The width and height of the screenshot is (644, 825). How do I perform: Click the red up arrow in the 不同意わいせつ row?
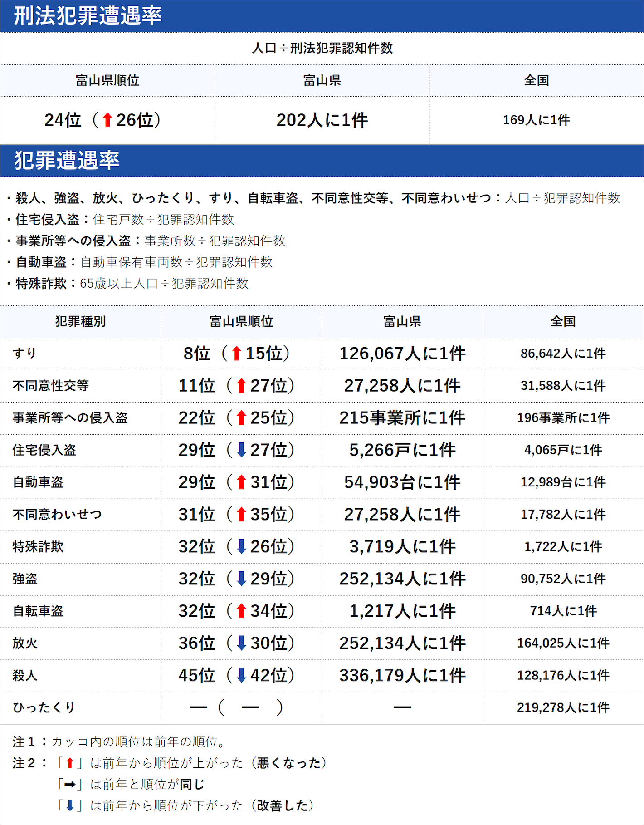tap(242, 515)
